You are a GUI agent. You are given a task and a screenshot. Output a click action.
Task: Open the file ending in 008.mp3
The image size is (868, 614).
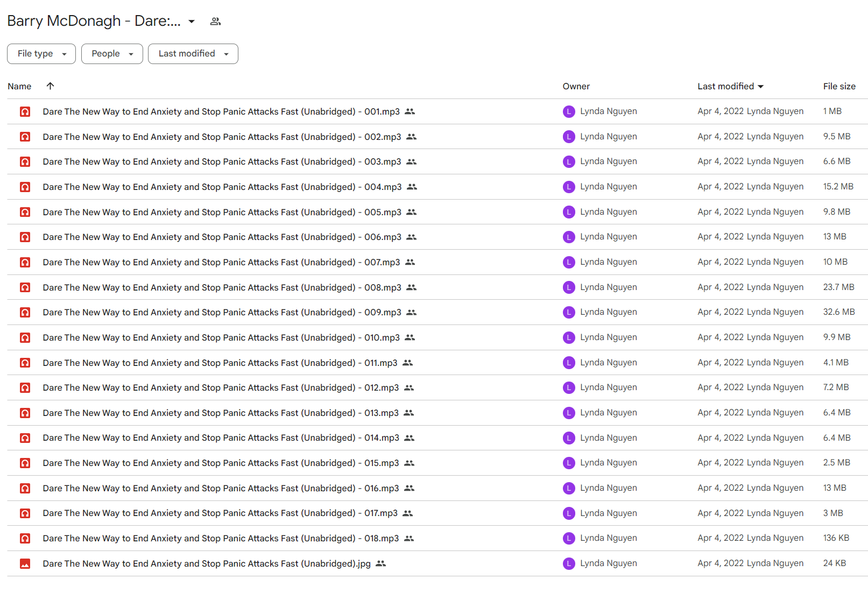(x=222, y=287)
